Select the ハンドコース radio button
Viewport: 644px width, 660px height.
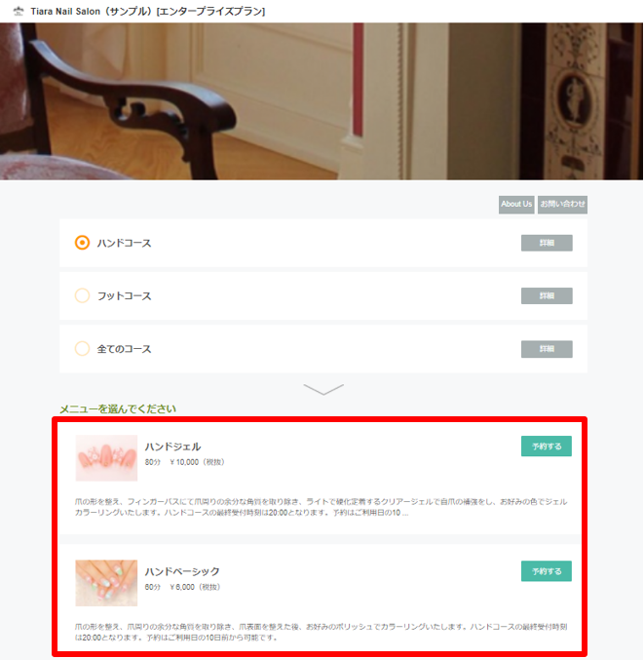pyautogui.click(x=82, y=243)
